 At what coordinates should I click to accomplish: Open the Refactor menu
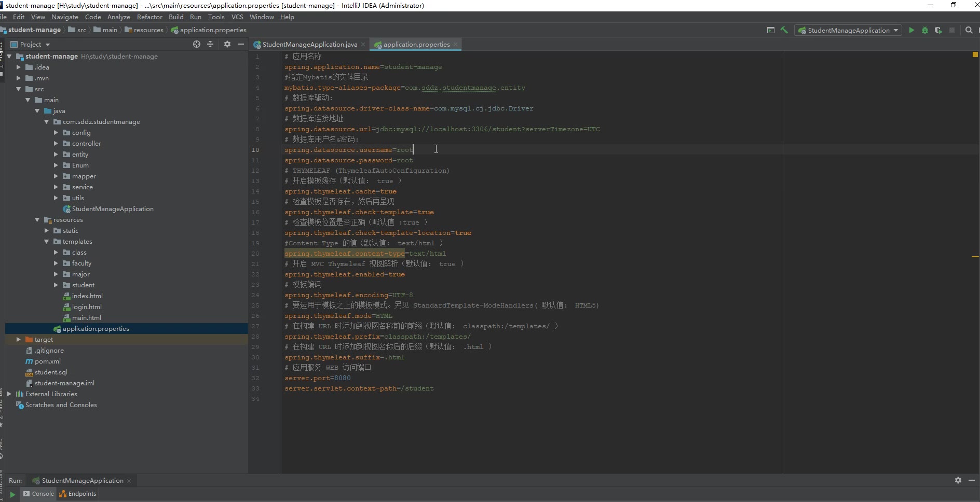click(149, 17)
